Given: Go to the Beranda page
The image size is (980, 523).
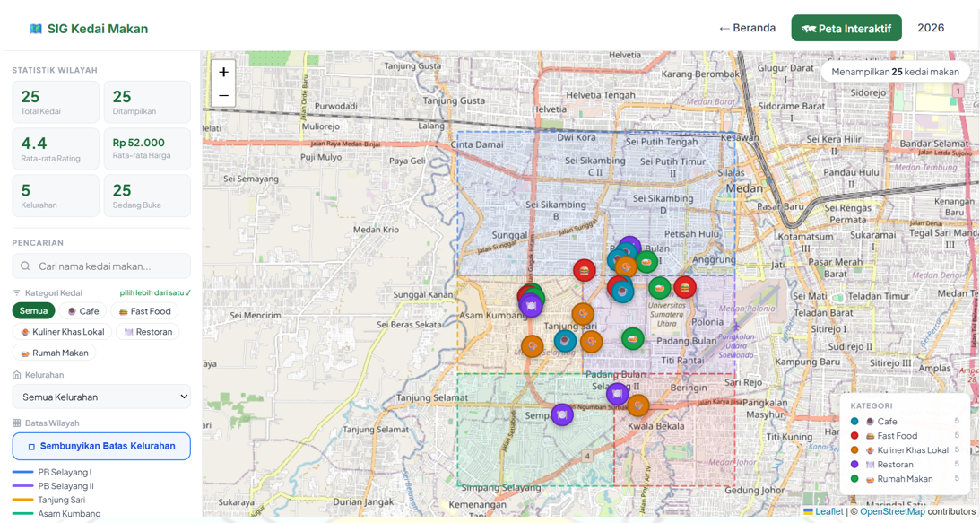Looking at the screenshot, I should (x=748, y=28).
